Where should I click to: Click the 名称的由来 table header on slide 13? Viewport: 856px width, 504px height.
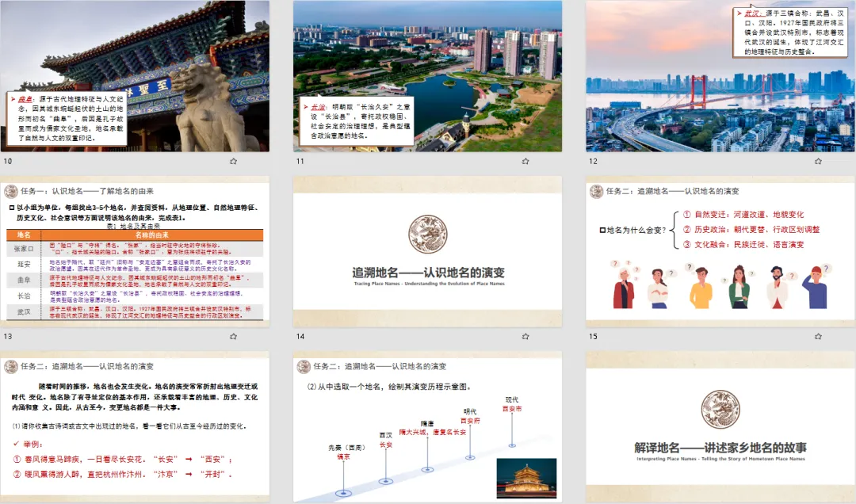(151, 235)
